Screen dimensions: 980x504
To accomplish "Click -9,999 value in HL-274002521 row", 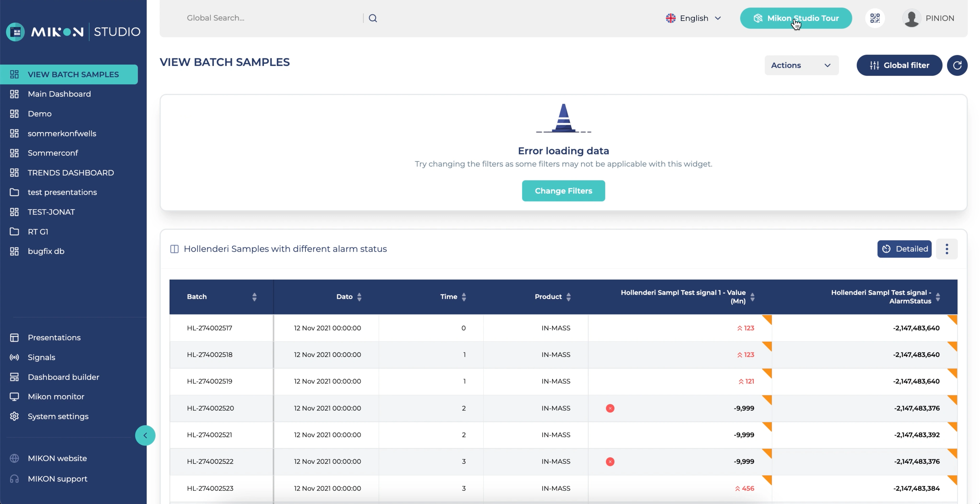I will tap(744, 435).
